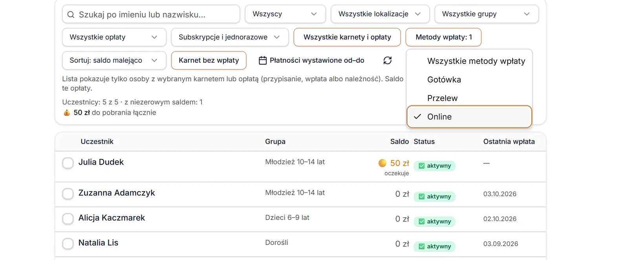The height and width of the screenshot is (260, 644).
Task: Click green check icon in Julia Dudek's status
Action: coord(422,166)
